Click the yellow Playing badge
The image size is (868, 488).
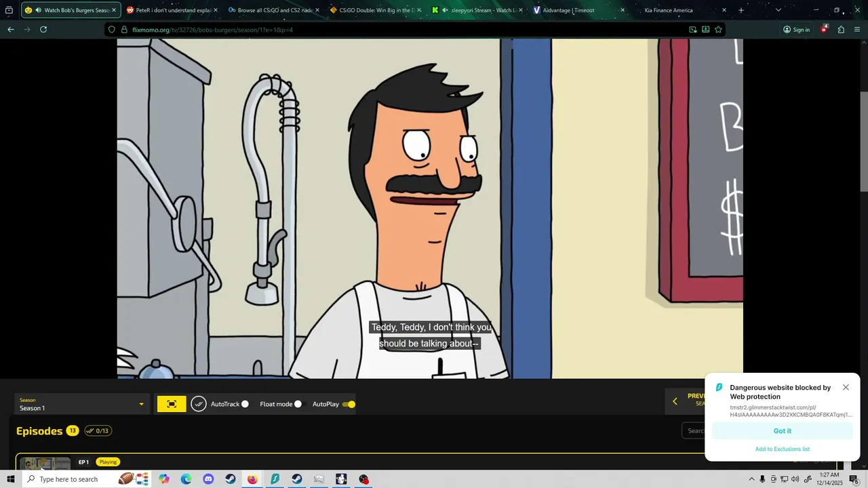pyautogui.click(x=108, y=462)
